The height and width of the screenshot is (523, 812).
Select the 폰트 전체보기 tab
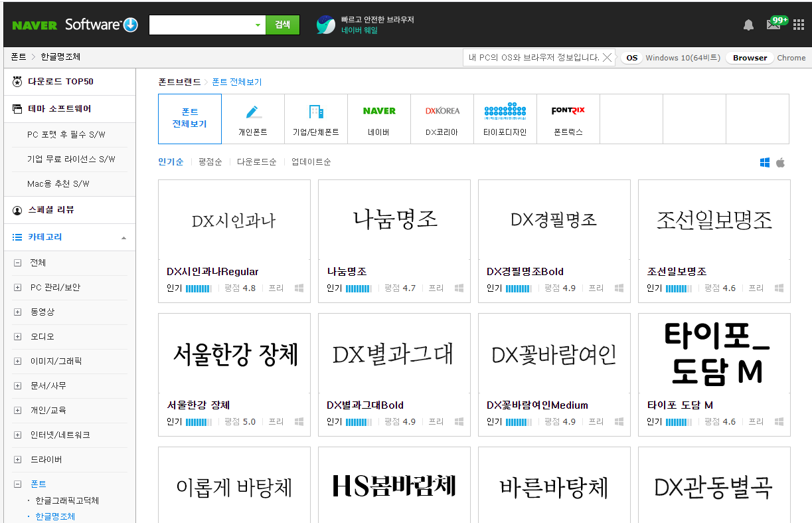190,119
